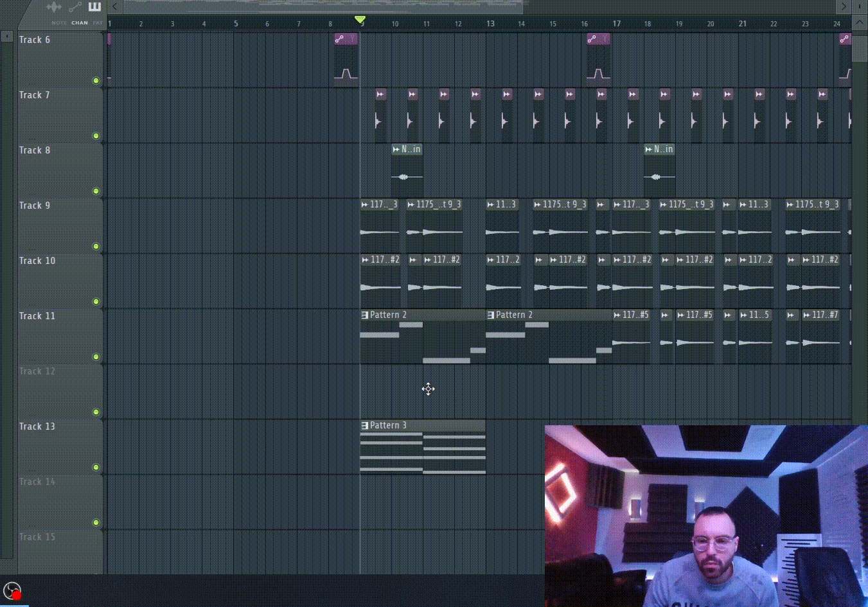Click the automation clip-type icon
The image size is (868, 607).
(75, 7)
